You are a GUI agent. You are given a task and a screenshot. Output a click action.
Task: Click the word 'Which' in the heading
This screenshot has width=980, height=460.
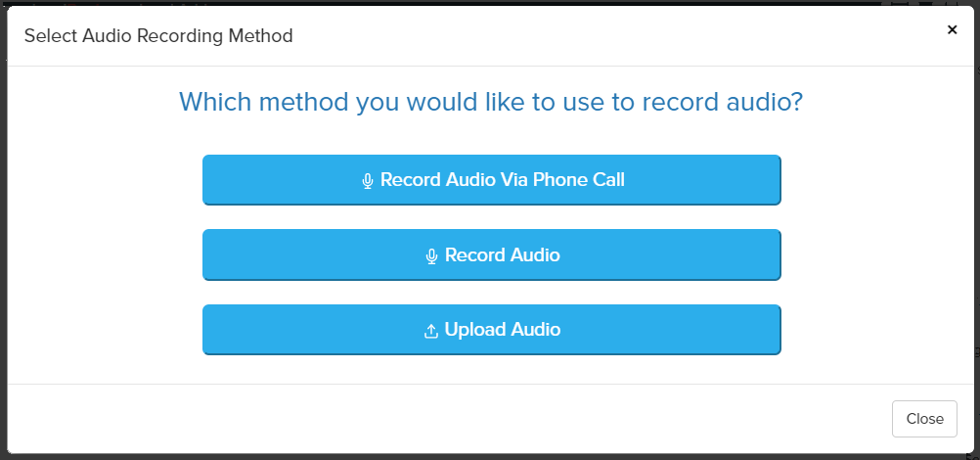click(209, 102)
